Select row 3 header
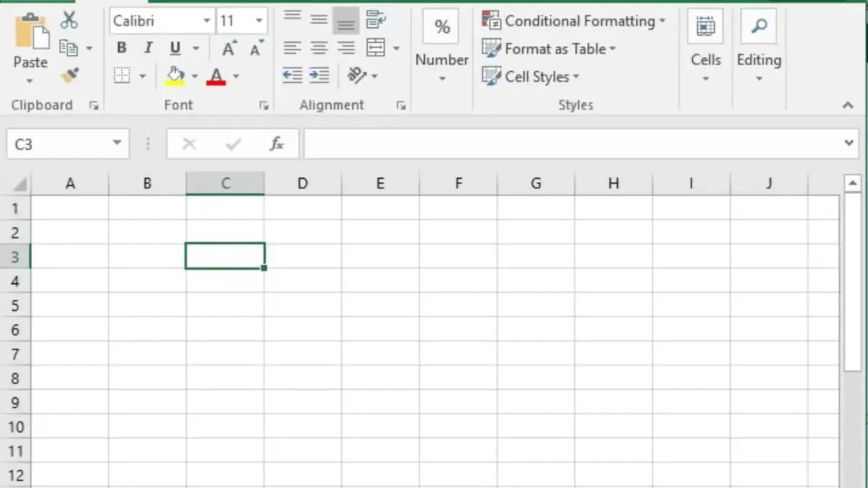The height and width of the screenshot is (488, 868). [15, 257]
